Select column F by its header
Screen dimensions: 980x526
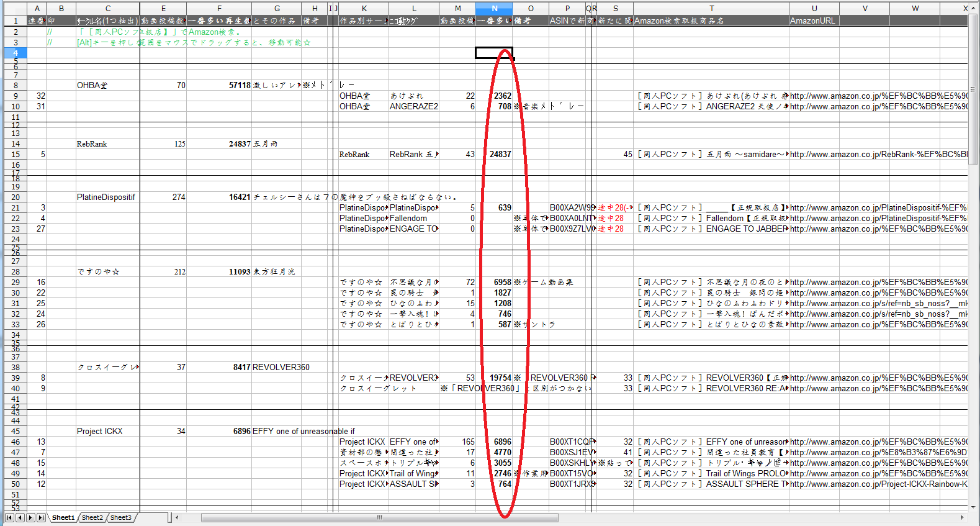click(219, 9)
